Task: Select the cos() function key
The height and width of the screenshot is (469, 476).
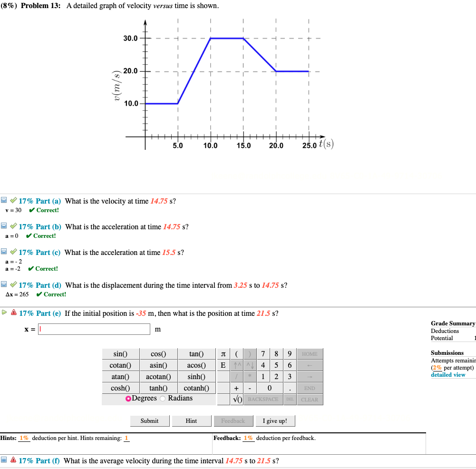Action: click(x=158, y=354)
